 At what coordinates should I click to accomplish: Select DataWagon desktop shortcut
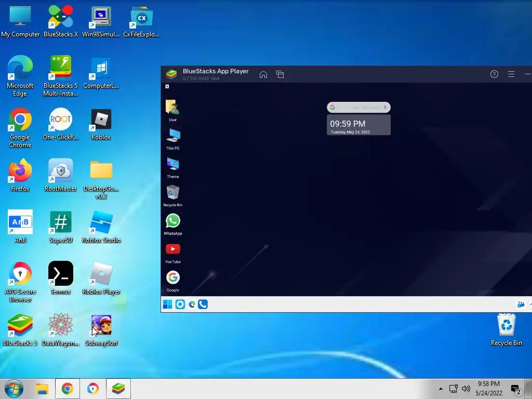61,330
